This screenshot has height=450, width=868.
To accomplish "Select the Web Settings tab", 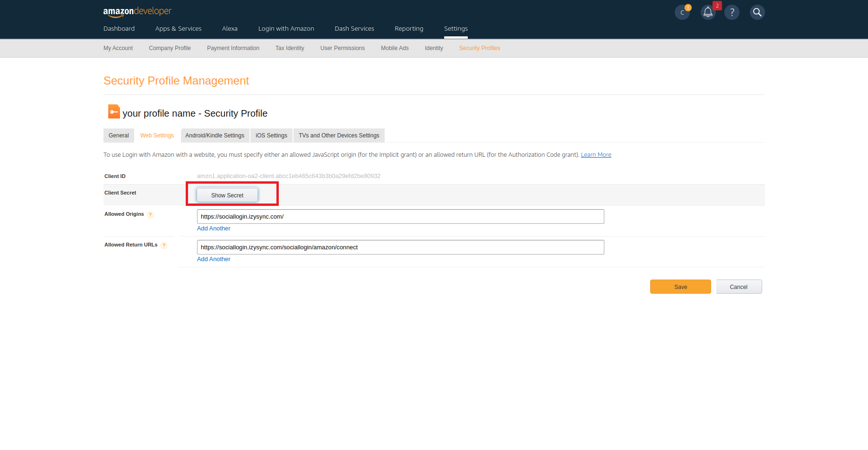I will click(x=157, y=136).
